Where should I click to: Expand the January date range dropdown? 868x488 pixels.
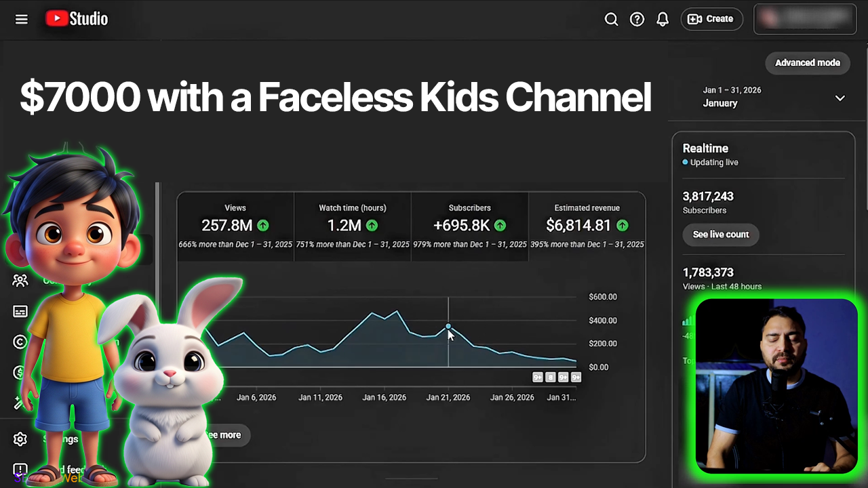click(840, 98)
